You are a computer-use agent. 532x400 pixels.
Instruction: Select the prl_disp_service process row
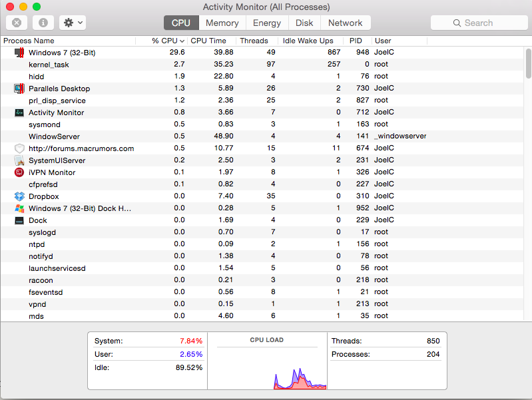point(262,100)
